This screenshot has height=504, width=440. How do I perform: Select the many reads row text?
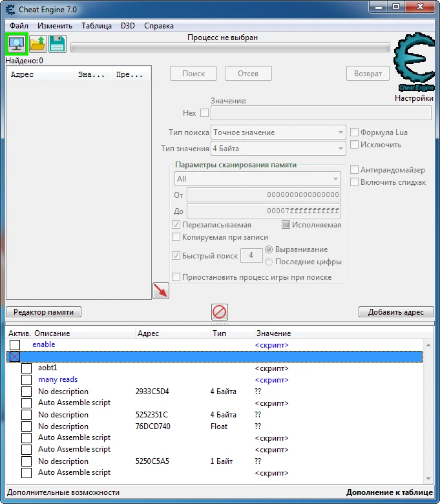tap(58, 379)
